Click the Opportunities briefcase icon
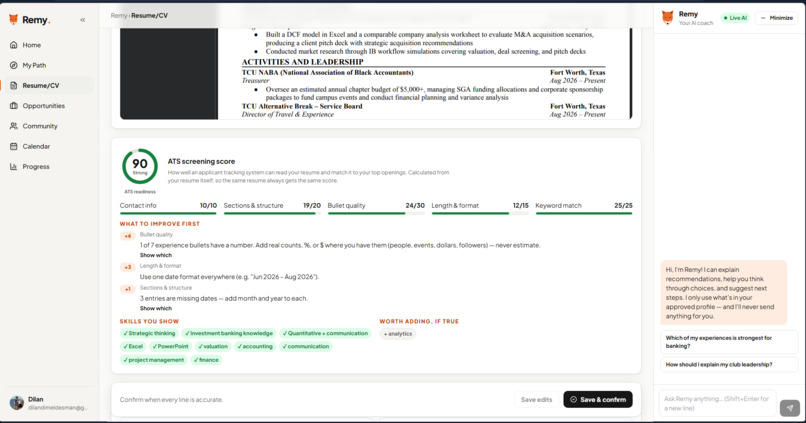 coord(13,105)
